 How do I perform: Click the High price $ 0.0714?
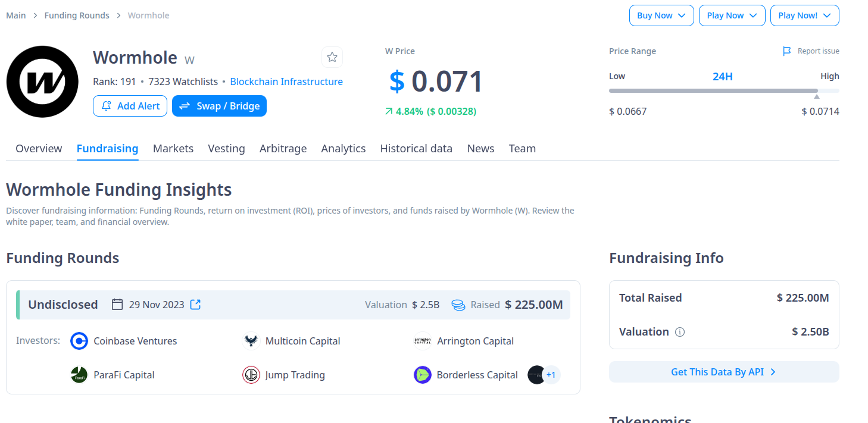click(820, 111)
